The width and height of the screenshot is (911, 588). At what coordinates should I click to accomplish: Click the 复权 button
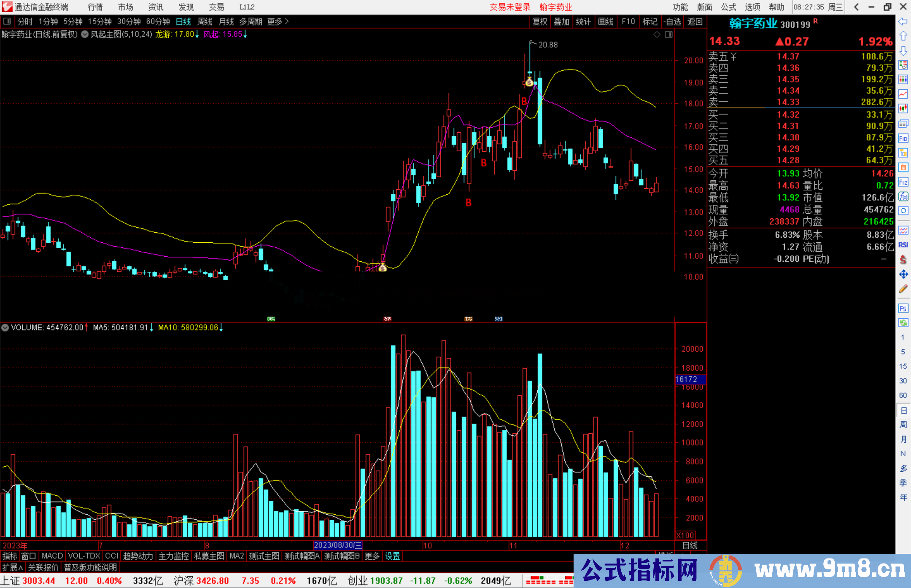pyautogui.click(x=540, y=21)
